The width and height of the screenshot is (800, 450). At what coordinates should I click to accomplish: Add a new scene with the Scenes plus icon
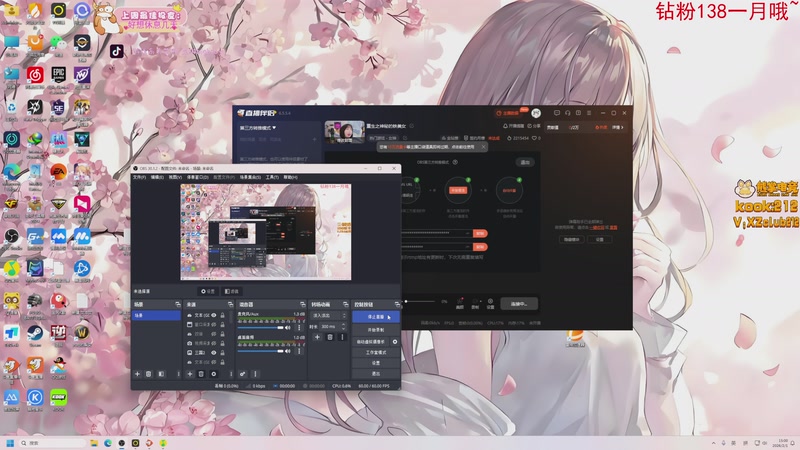point(137,374)
